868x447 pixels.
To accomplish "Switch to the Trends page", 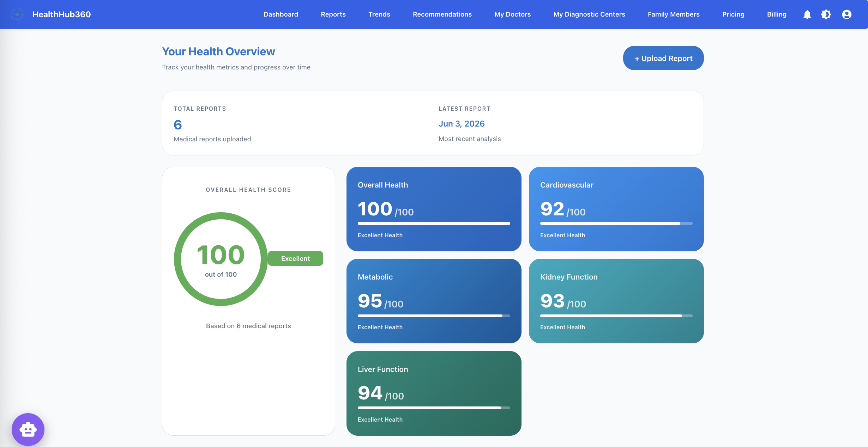I will click(379, 14).
